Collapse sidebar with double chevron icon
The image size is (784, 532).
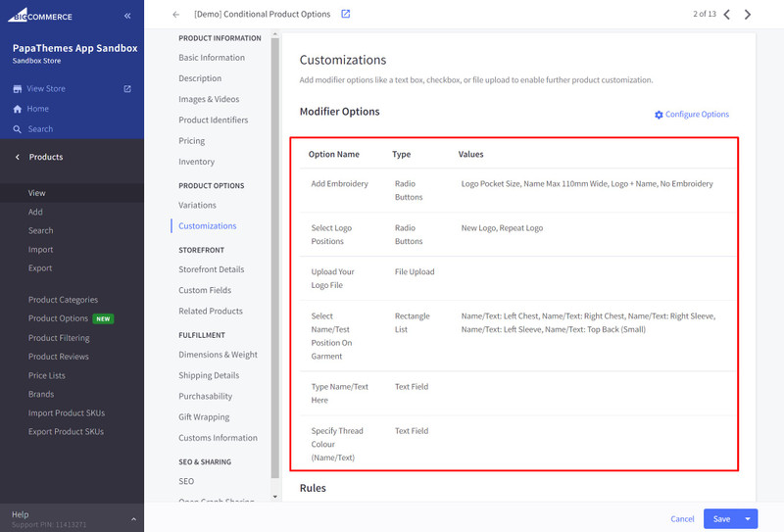pyautogui.click(x=127, y=16)
